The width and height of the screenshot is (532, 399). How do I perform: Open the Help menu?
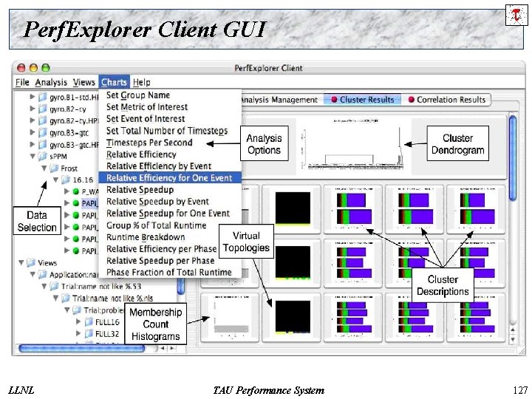(x=141, y=83)
